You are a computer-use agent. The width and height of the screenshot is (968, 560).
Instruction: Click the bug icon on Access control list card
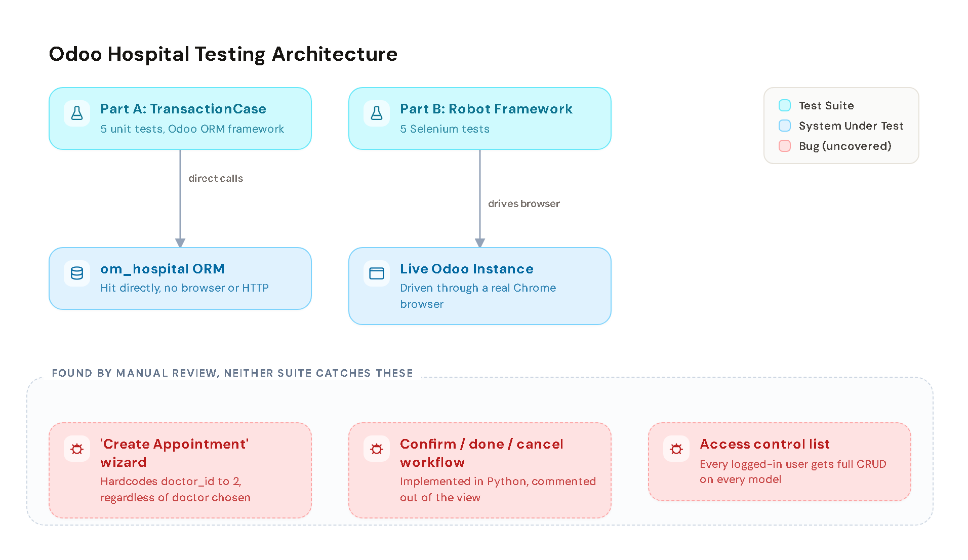click(676, 449)
